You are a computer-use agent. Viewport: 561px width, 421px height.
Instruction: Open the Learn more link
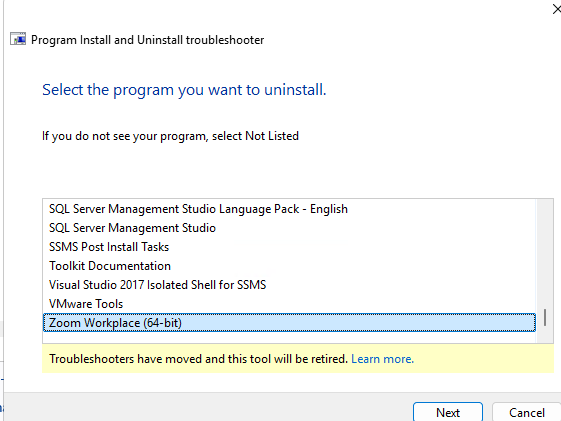click(382, 359)
